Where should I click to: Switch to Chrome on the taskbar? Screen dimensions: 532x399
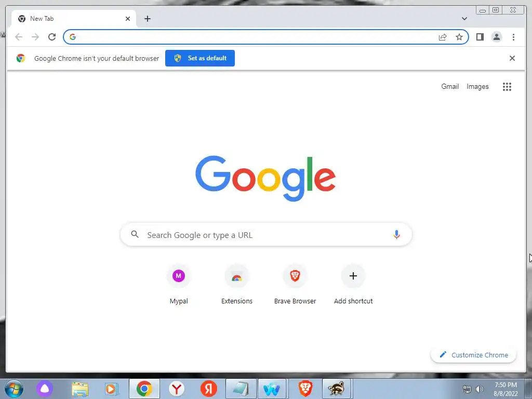point(144,389)
